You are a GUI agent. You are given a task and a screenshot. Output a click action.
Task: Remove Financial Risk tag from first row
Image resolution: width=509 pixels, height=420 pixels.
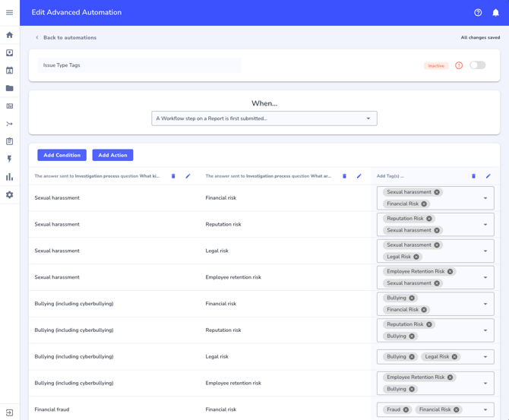point(424,204)
